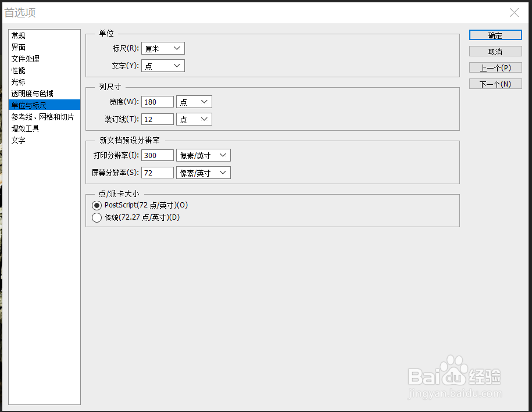Image resolution: width=532 pixels, height=412 pixels.
Task: Go to previous page with 上一个(P)
Action: pyautogui.click(x=495, y=67)
